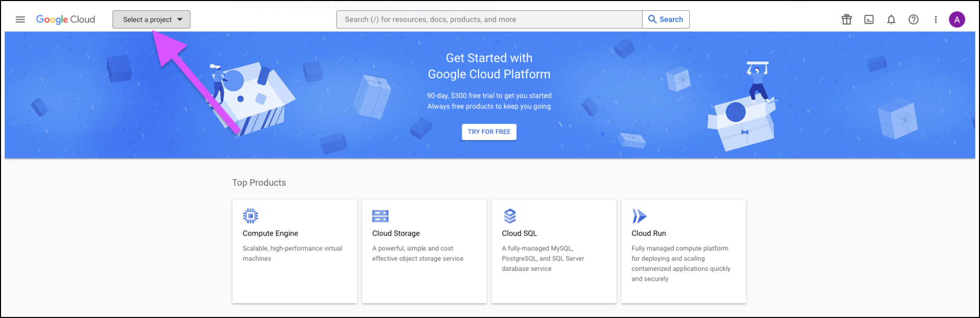Open the hamburger navigation menu
Image resolution: width=980 pixels, height=318 pixels.
pyautogui.click(x=20, y=20)
